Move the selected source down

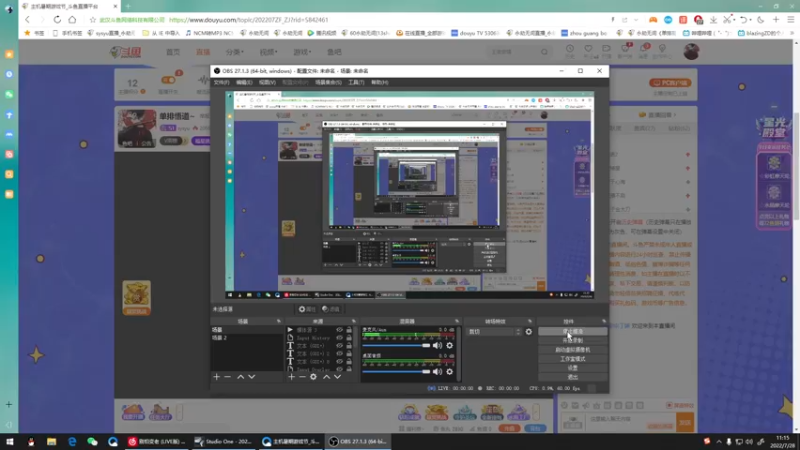[x=337, y=377]
